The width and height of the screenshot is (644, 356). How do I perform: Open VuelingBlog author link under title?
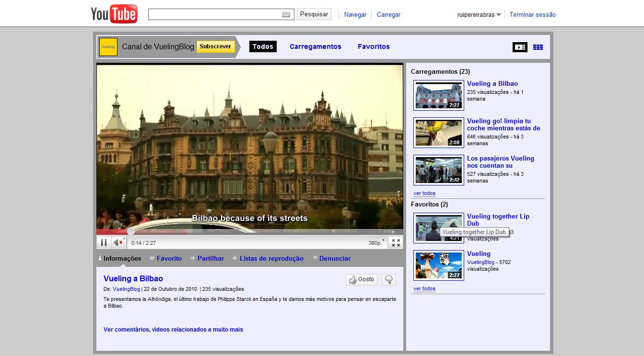(126, 289)
